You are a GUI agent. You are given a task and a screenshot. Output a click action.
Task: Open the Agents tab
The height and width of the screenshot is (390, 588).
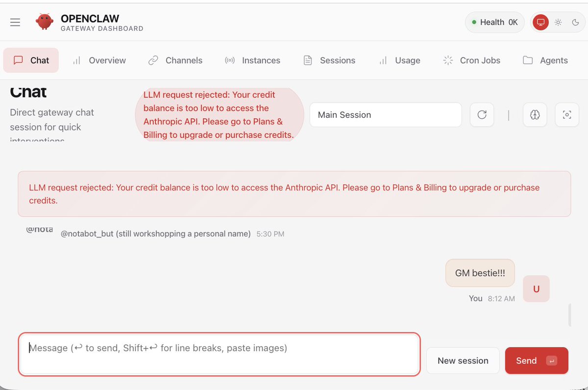tap(545, 60)
